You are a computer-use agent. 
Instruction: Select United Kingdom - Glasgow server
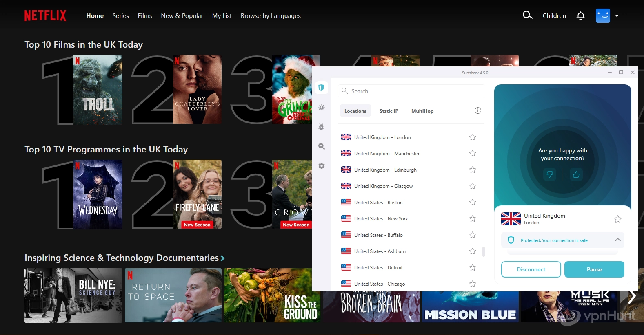(x=409, y=186)
